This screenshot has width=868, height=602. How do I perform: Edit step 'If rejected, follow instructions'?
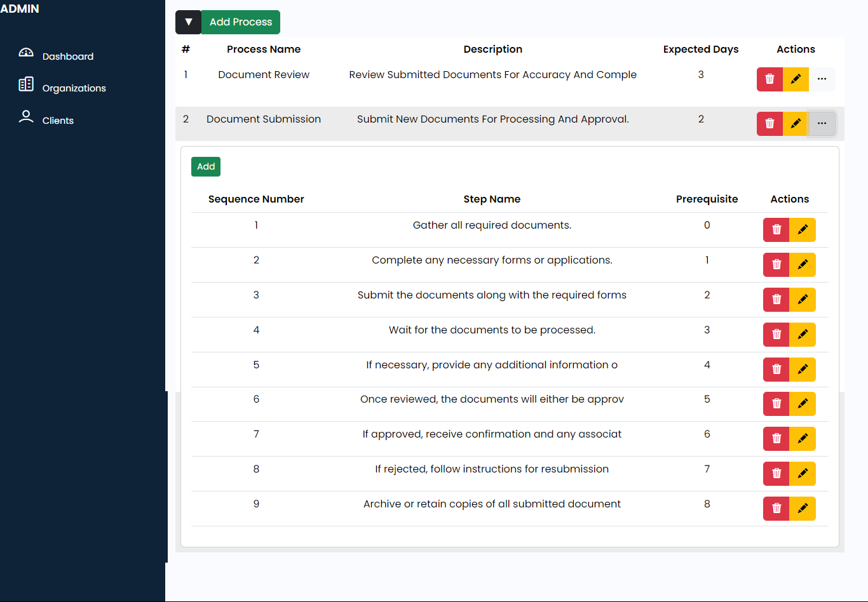coord(803,474)
